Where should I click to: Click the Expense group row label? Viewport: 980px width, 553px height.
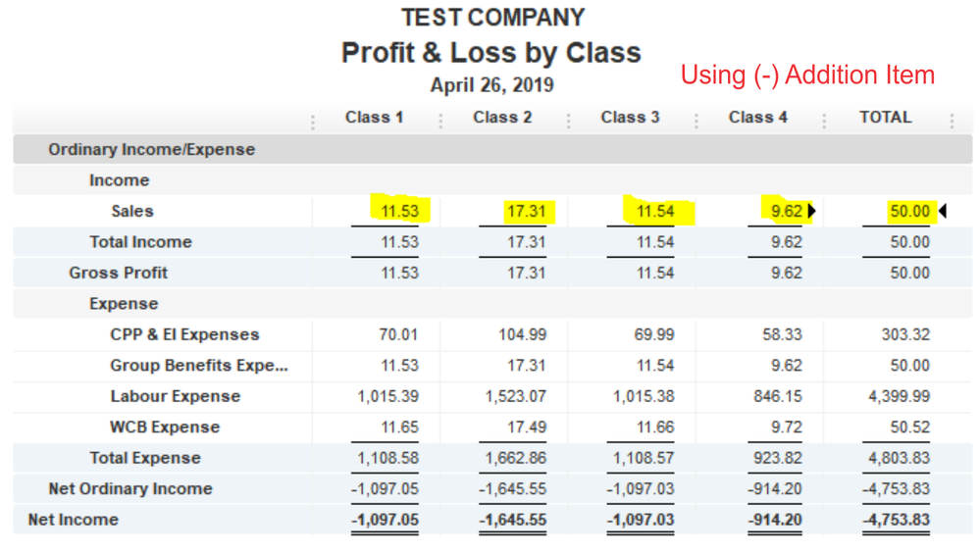point(124,304)
